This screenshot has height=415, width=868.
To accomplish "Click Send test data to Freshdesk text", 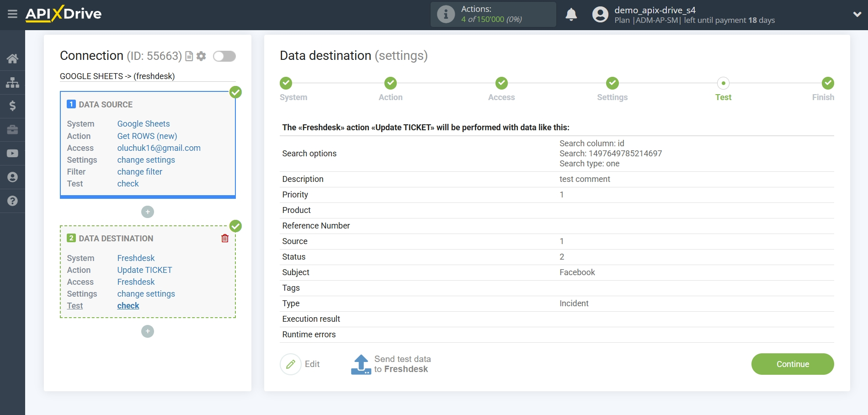I will tap(402, 364).
